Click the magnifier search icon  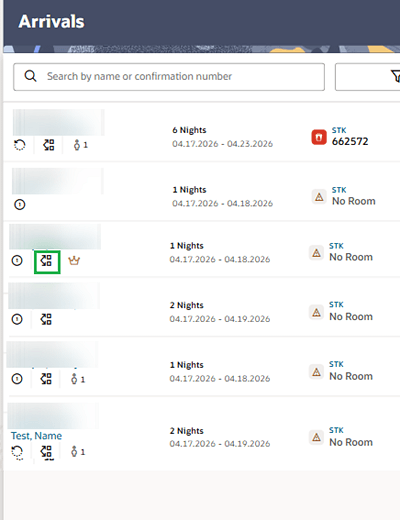(30, 76)
